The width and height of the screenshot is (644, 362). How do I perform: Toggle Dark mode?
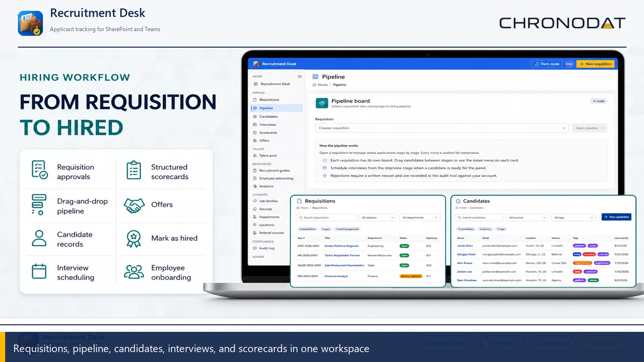546,64
